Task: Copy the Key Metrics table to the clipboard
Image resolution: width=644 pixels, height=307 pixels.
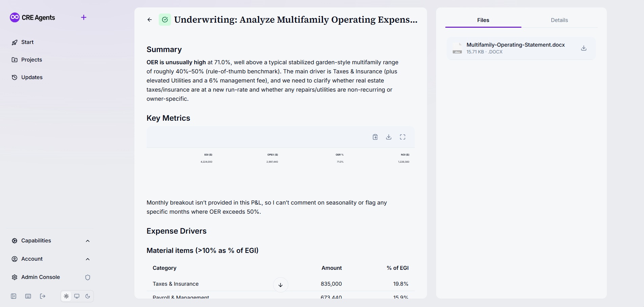Action: 375,137
